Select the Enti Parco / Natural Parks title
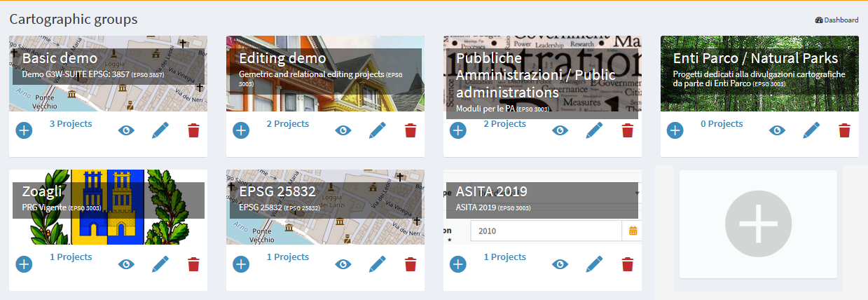Screen dimensions: 868x300 click(x=755, y=57)
